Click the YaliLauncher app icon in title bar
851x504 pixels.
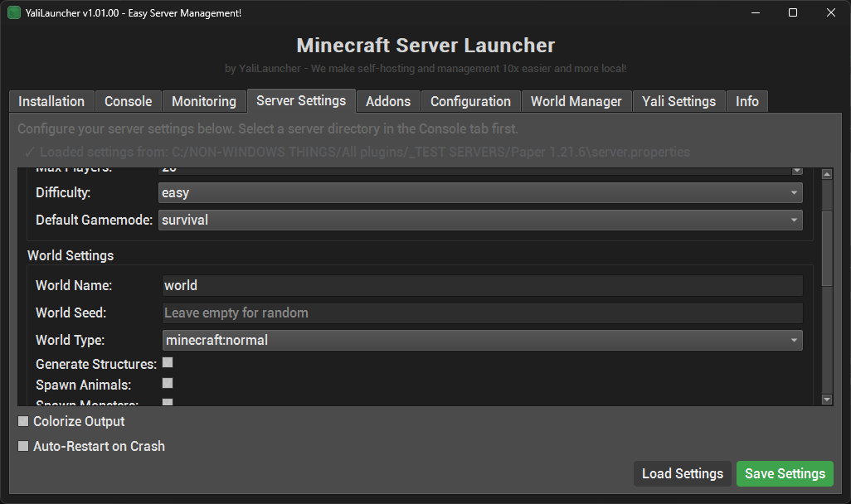(14, 12)
